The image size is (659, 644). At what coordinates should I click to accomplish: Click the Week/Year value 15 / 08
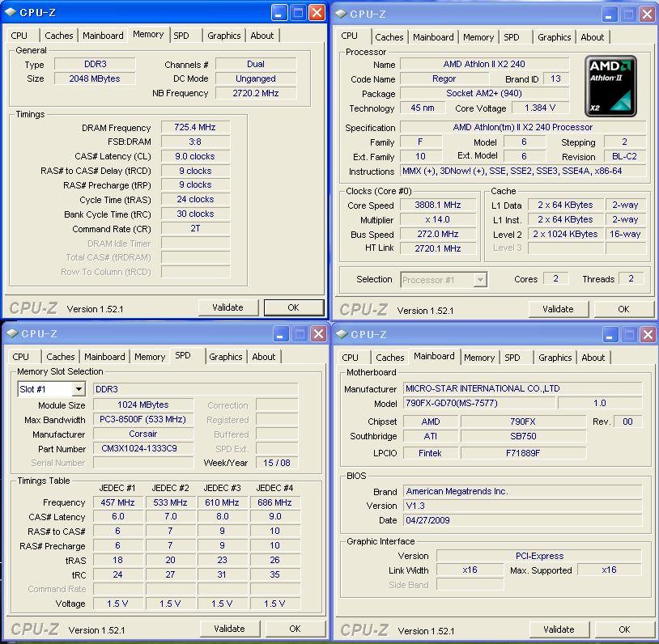[277, 463]
